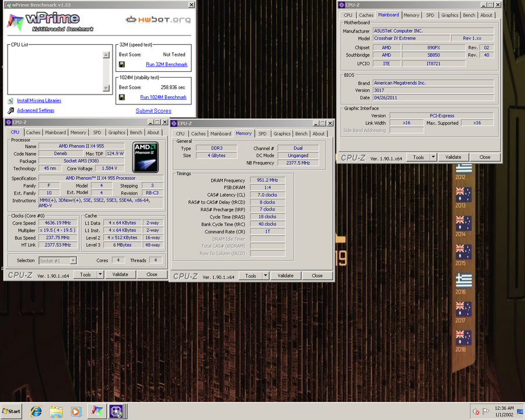Viewport: 525px width, 420px height.
Task: Click the save icon under 32M speed test
Action: [122, 64]
